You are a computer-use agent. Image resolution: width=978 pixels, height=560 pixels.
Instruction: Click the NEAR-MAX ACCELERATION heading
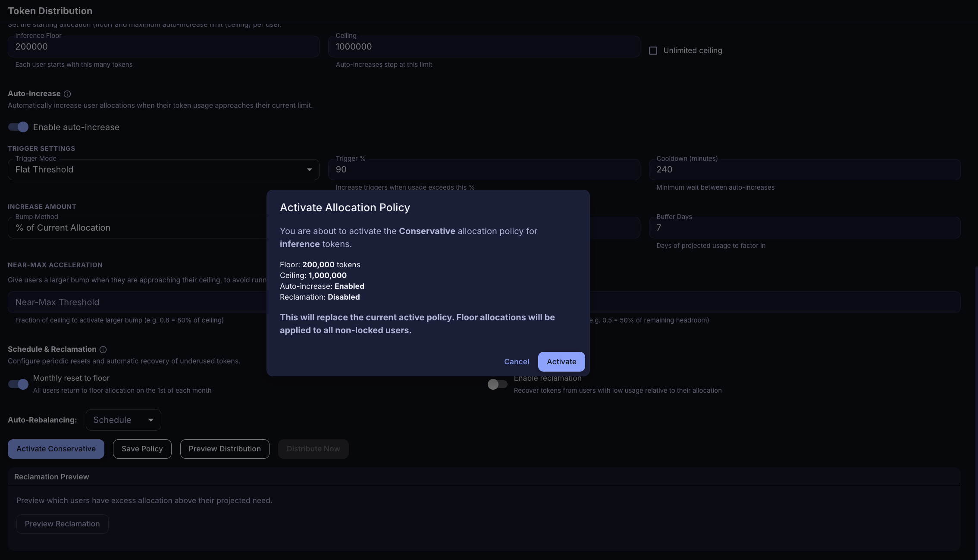(55, 265)
